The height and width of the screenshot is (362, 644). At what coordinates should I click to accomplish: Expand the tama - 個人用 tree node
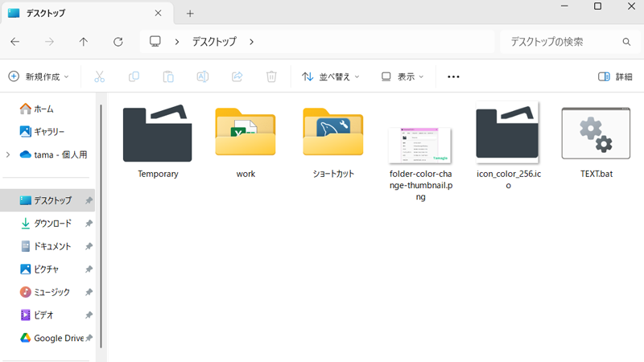click(x=8, y=154)
